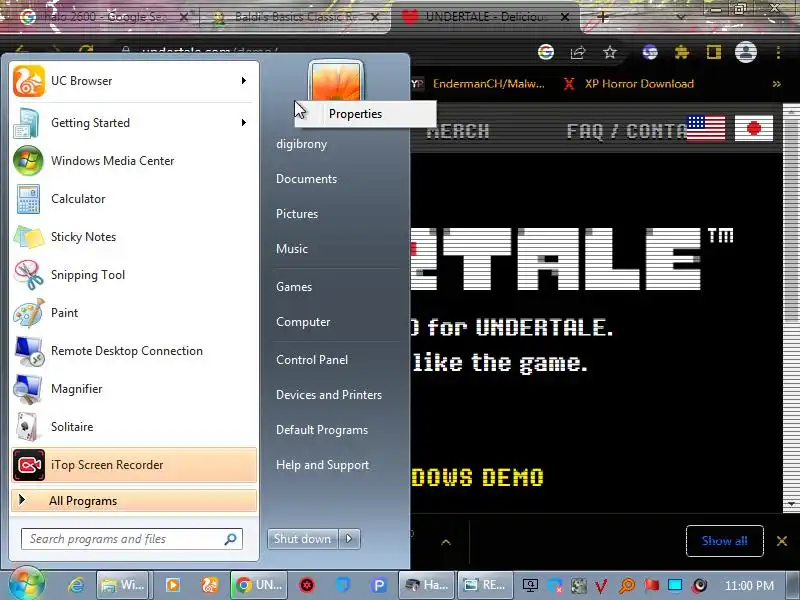Click the user account picture thumbnail
This screenshot has width=800, height=600.
point(336,81)
